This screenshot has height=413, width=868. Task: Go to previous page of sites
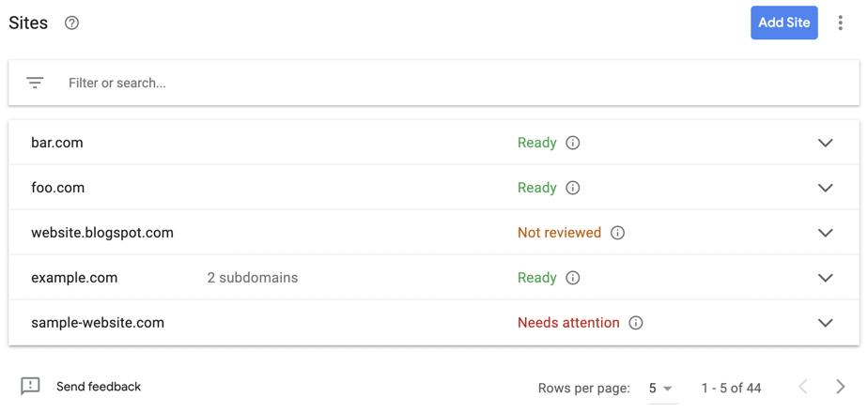coord(804,387)
